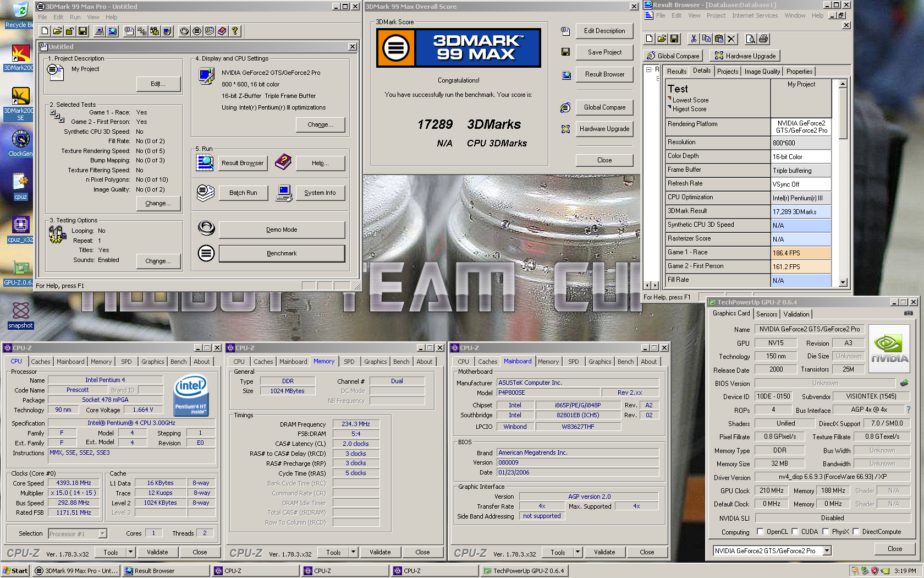Click GPU-Z screenshot camera icon

pyautogui.click(x=909, y=313)
